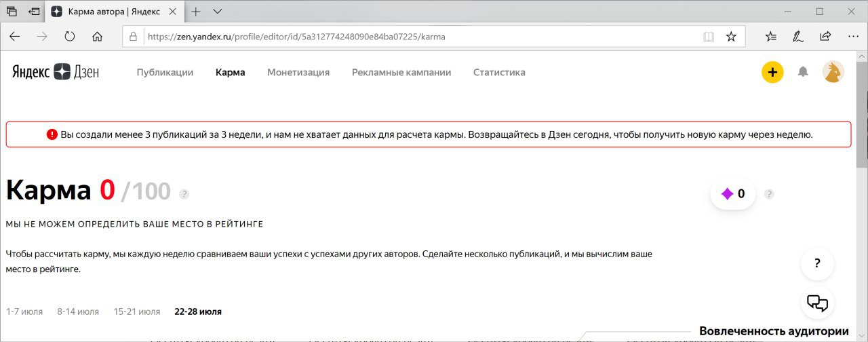Click the Яндекс Дзен logo

(56, 73)
